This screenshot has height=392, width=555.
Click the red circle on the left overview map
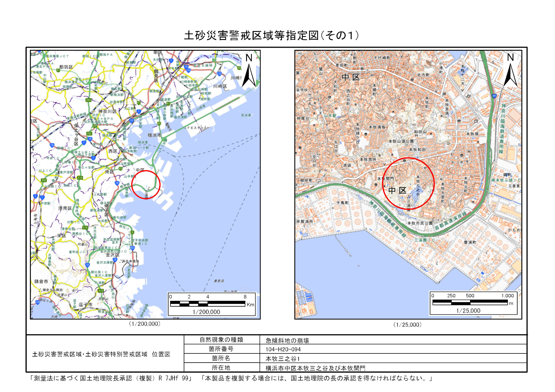[146, 185]
